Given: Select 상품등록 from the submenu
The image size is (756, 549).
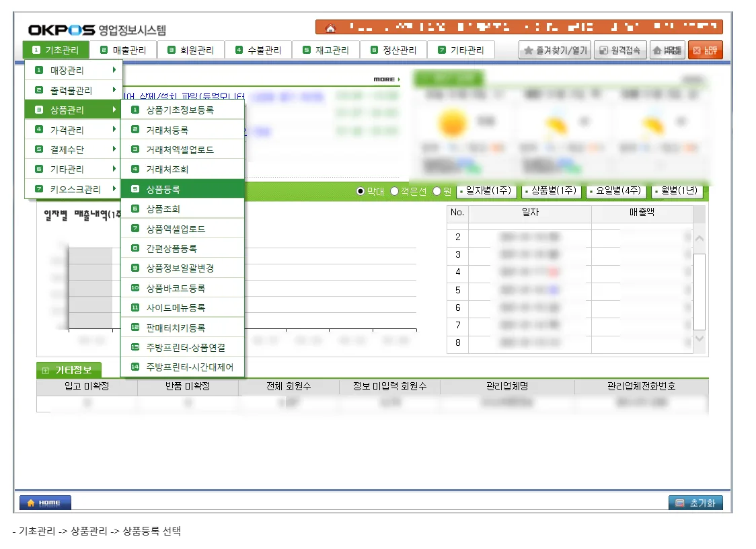Looking at the screenshot, I should tap(183, 189).
